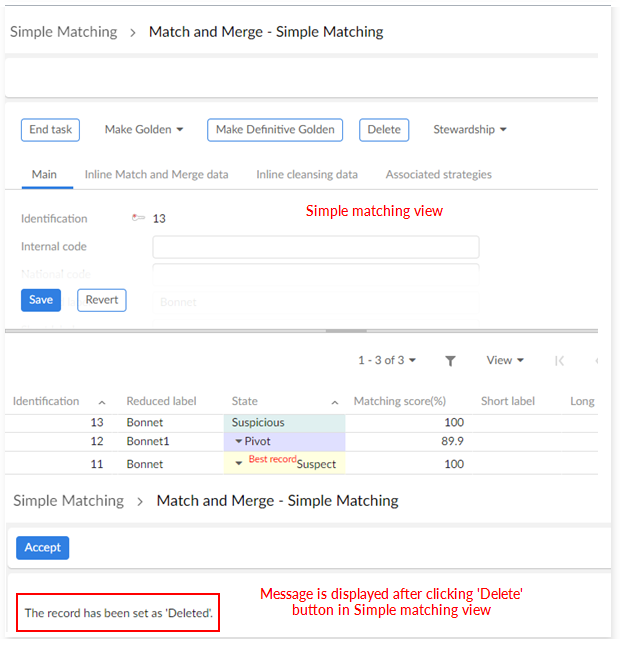Click the Bonnet label input field

[316, 302]
